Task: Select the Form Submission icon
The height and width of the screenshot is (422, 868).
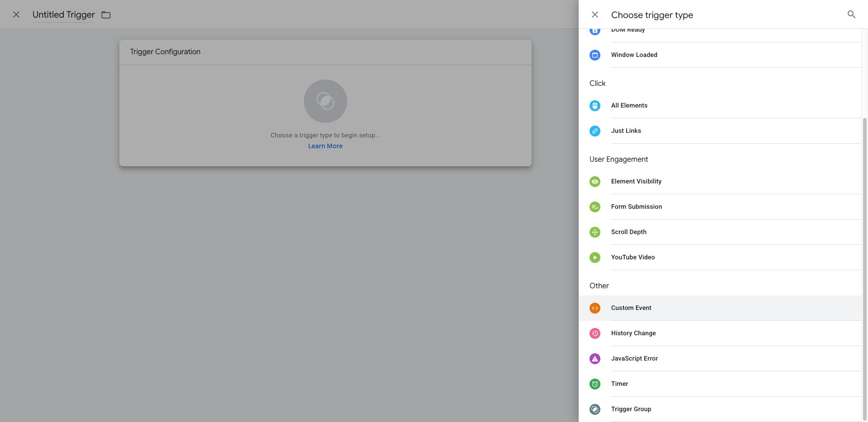Action: pyautogui.click(x=595, y=207)
